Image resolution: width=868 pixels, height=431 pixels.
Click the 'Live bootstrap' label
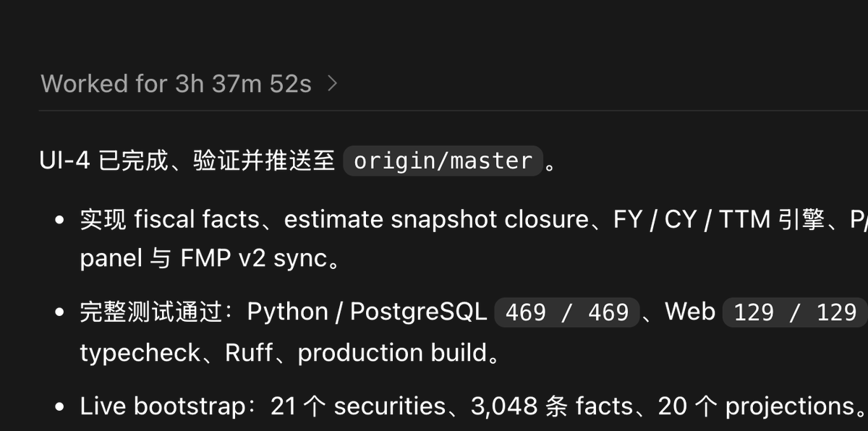point(163,406)
